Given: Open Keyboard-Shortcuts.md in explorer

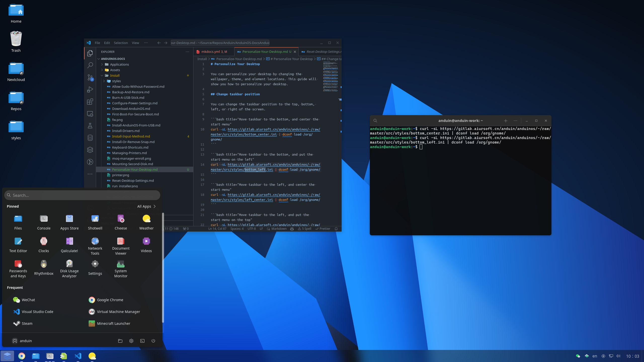Looking at the screenshot, I should (145, 147).
